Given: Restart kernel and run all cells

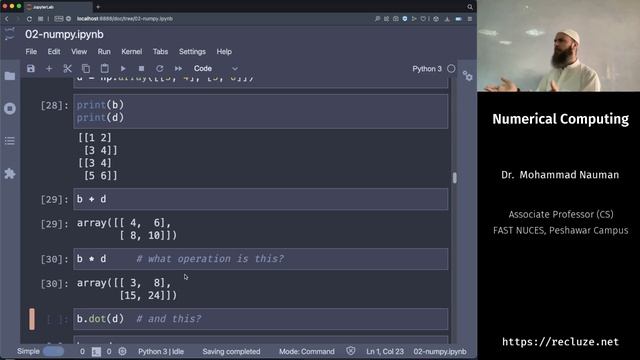Looking at the screenshot, I should tap(178, 69).
